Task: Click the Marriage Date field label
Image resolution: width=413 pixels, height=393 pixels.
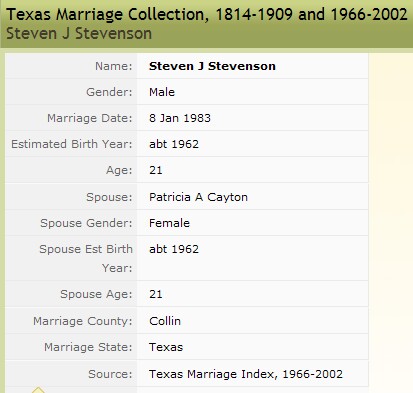Action: point(90,118)
